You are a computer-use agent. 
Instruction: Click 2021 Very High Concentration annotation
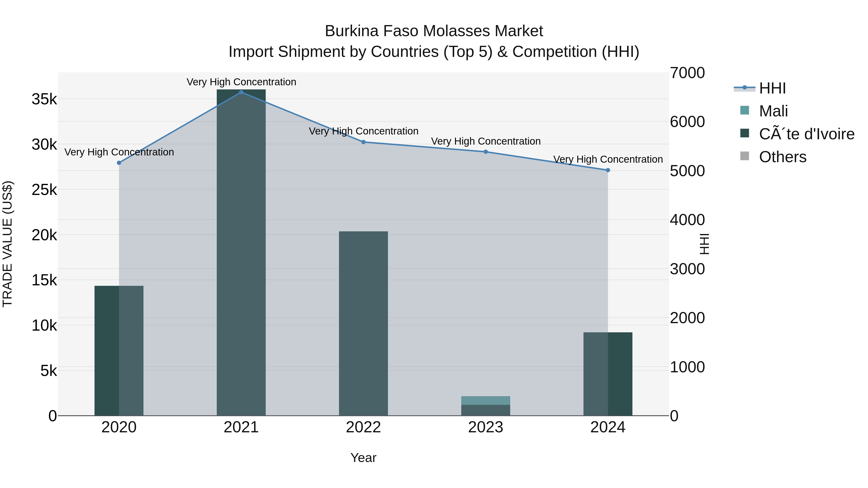click(x=242, y=82)
